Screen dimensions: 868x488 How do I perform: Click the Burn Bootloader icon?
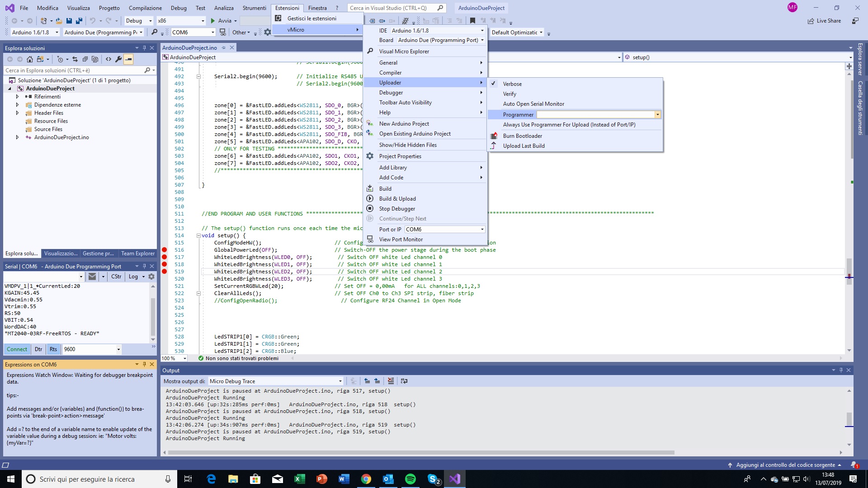pos(494,136)
